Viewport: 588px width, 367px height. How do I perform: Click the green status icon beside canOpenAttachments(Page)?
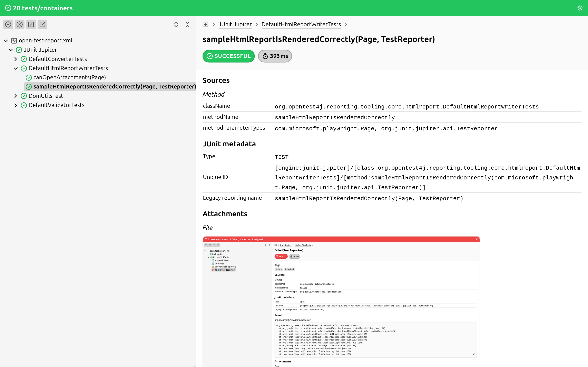[x=29, y=77]
